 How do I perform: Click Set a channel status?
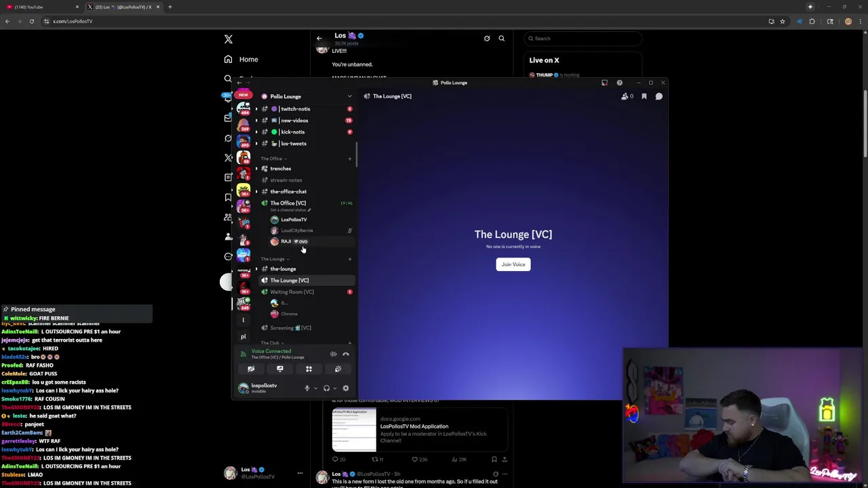tap(290, 210)
